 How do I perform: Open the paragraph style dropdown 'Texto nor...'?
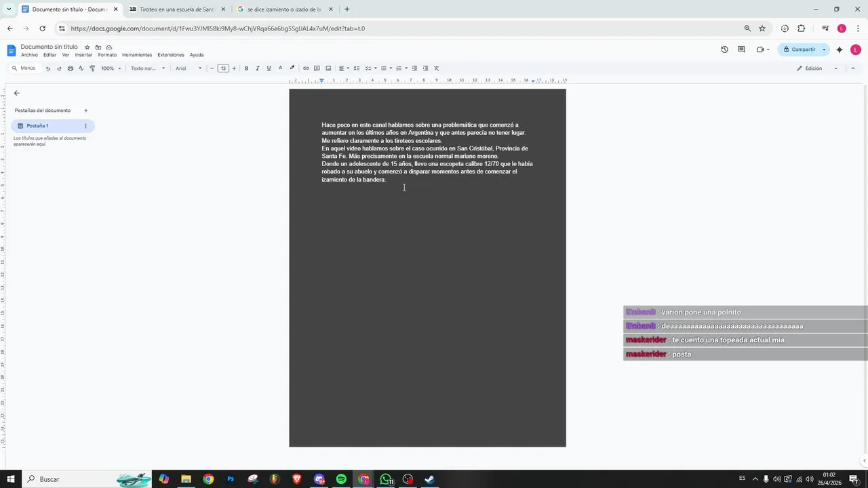point(148,68)
